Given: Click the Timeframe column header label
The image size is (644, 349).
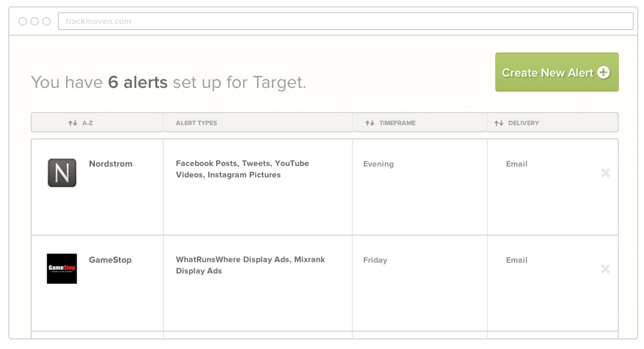Looking at the screenshot, I should [x=397, y=123].
